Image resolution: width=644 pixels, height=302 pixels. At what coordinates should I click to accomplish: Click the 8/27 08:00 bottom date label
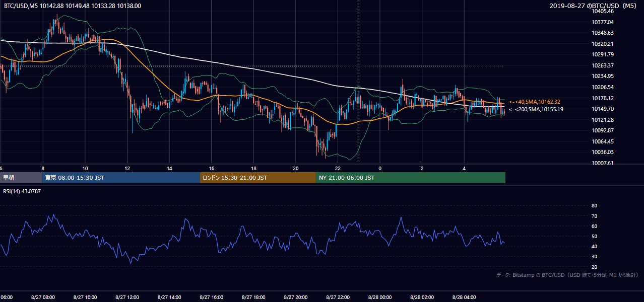click(43, 297)
